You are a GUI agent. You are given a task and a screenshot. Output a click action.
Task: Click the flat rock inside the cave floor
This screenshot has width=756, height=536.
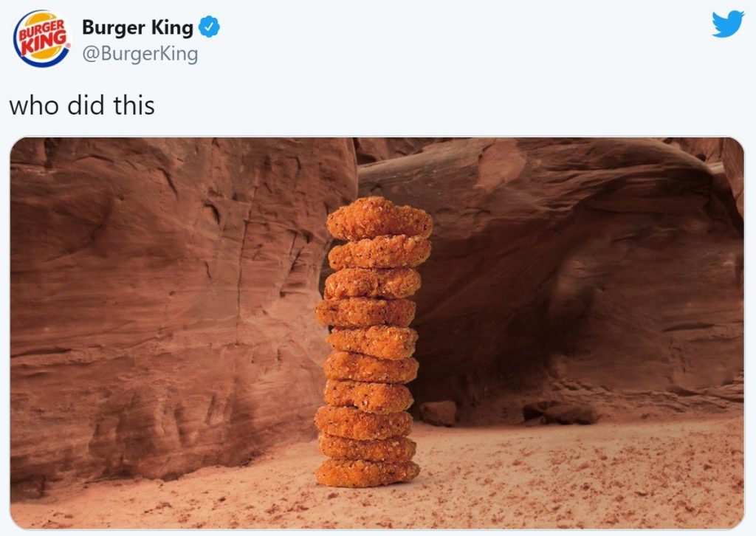(560, 414)
